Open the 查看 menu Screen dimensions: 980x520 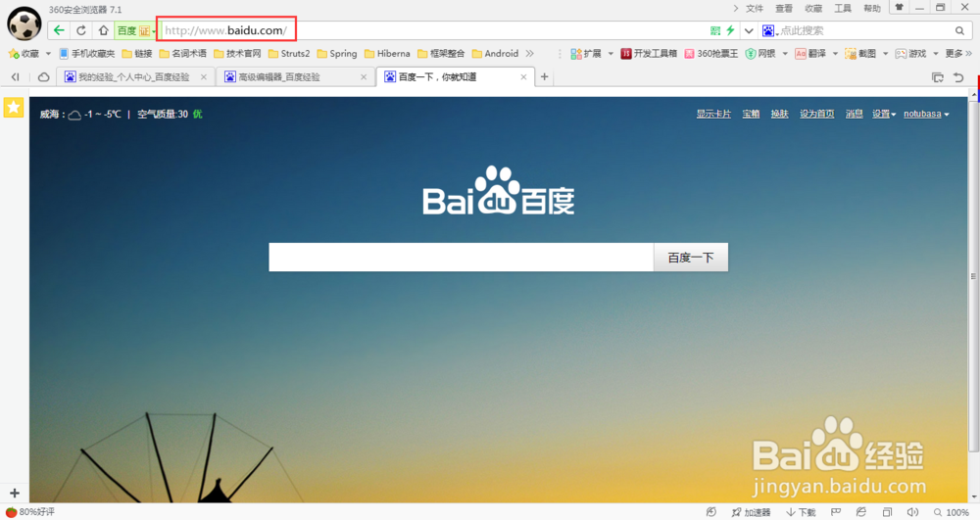click(x=784, y=8)
